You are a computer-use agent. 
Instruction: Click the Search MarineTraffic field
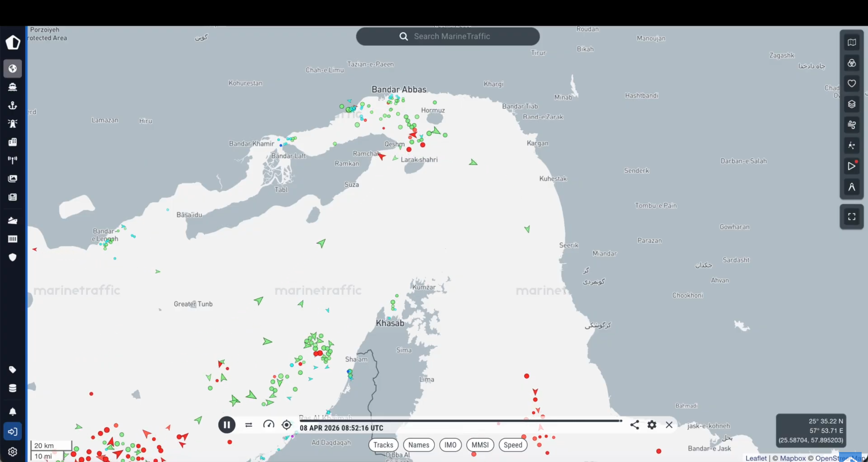448,36
